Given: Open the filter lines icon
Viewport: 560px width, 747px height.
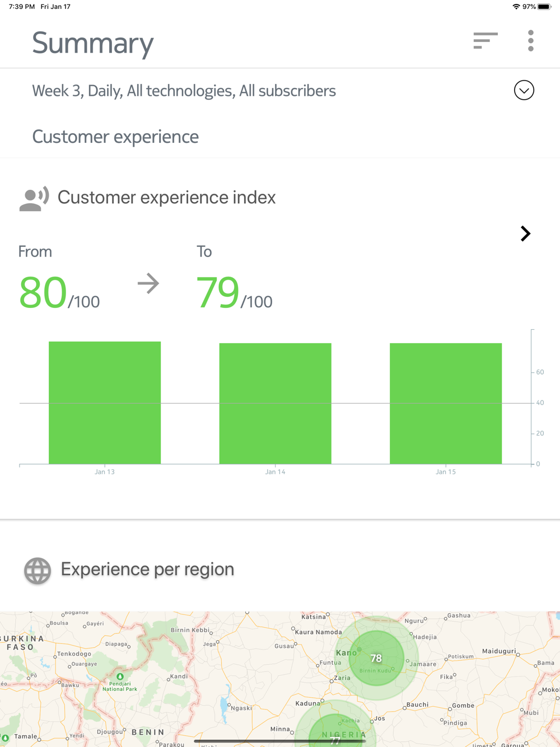Looking at the screenshot, I should [485, 41].
